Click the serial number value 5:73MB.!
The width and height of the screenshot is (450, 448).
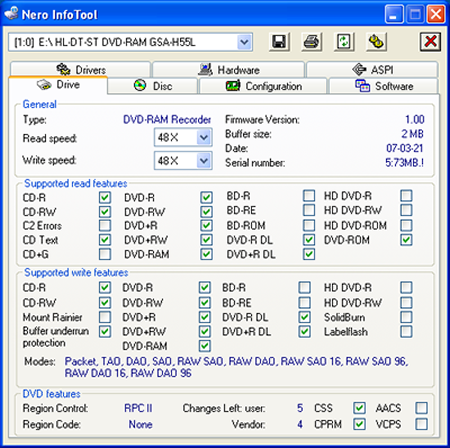pos(404,163)
